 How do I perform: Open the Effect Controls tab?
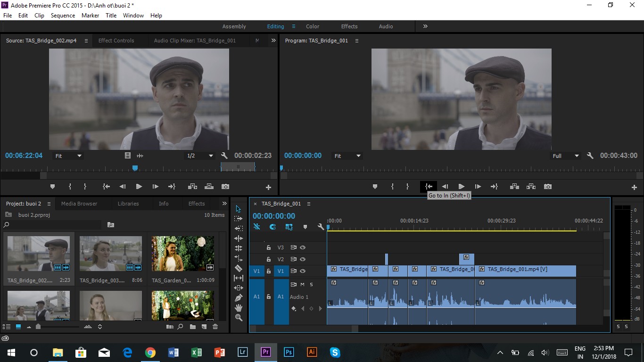pyautogui.click(x=116, y=41)
